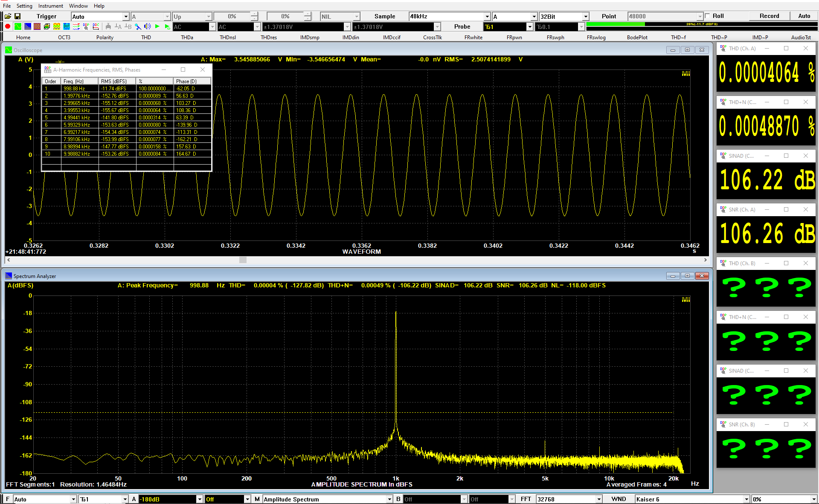Viewport: 819px width, 504px height.
Task: Toggle the Oscilloscope view icon
Action: (17, 26)
